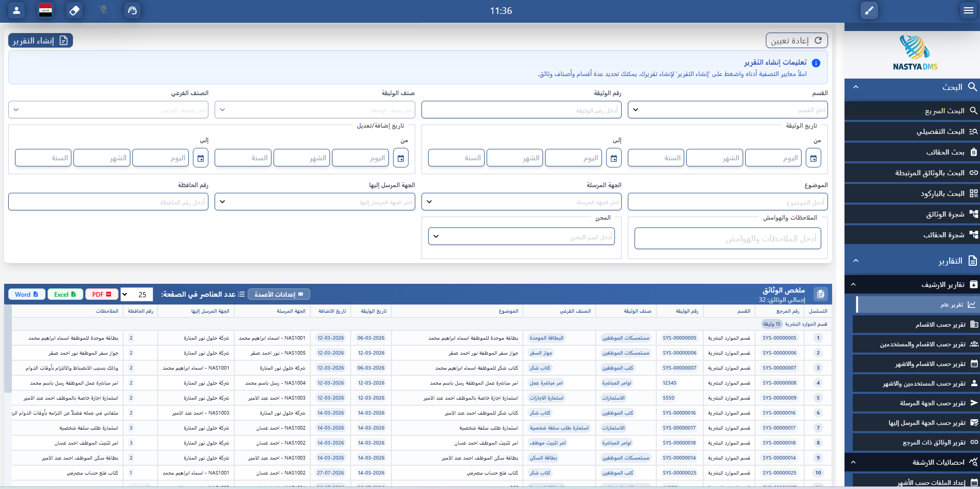
Task: Open calendar picker for add/edit date إلى
Action: pos(201,158)
